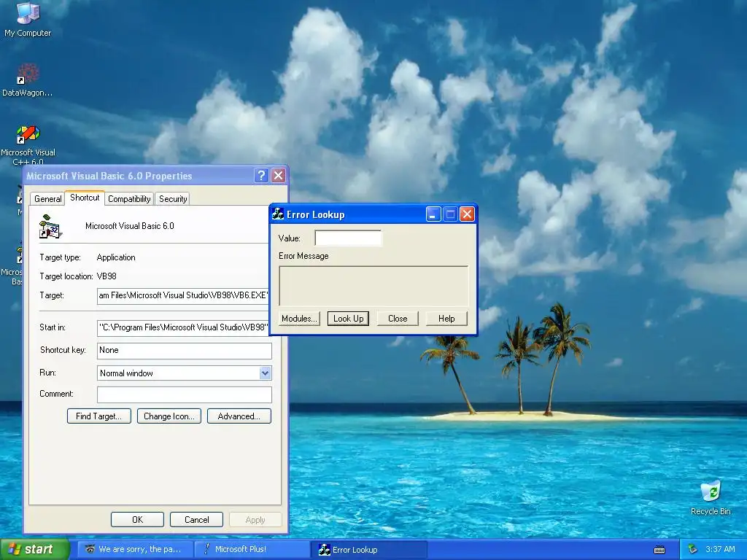Open My Computer desktop icon
747x560 pixels.
coord(28,19)
